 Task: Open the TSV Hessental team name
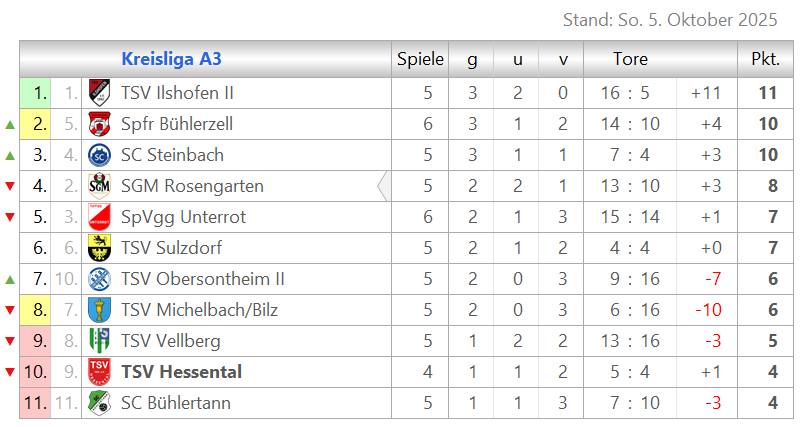(x=181, y=372)
